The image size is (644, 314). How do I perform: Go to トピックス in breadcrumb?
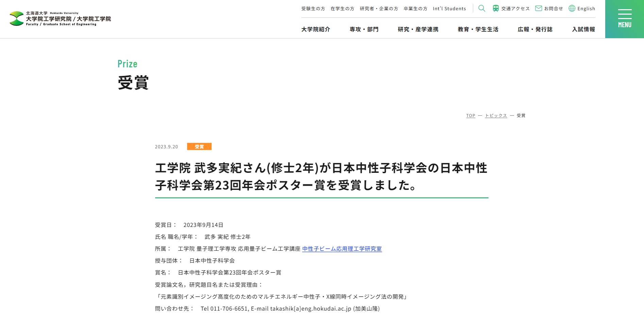pyautogui.click(x=496, y=116)
